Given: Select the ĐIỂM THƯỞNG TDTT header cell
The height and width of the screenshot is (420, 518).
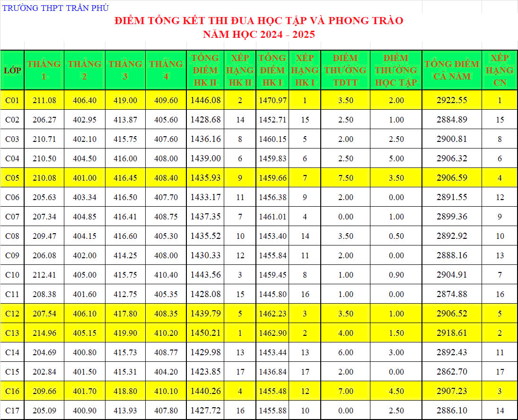Looking at the screenshot, I should (x=345, y=70).
